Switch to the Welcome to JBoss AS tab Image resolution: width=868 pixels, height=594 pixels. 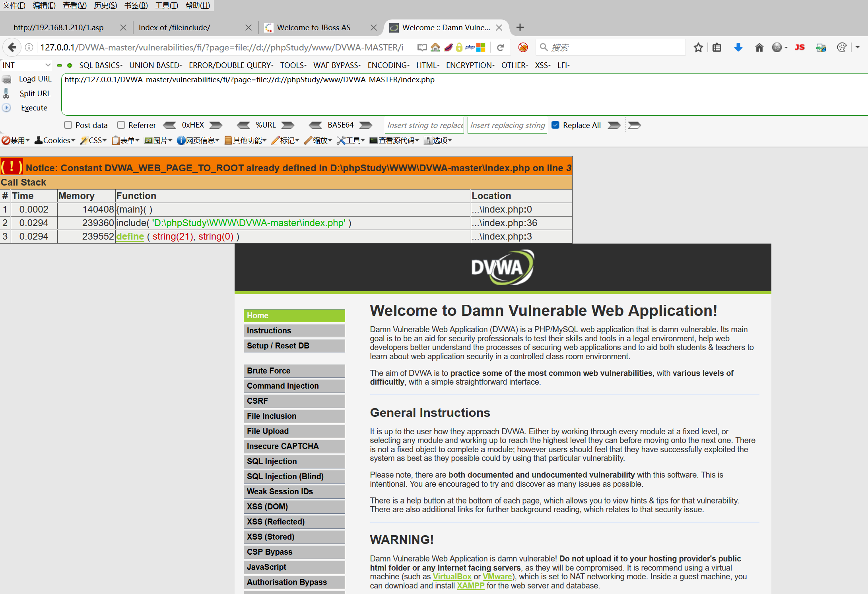click(320, 27)
